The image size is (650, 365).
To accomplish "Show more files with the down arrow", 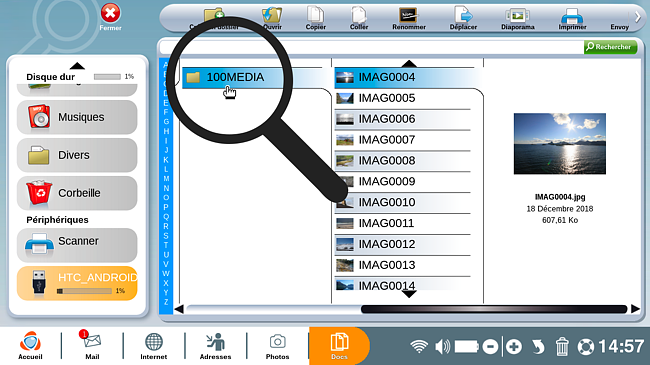I will click(x=409, y=294).
